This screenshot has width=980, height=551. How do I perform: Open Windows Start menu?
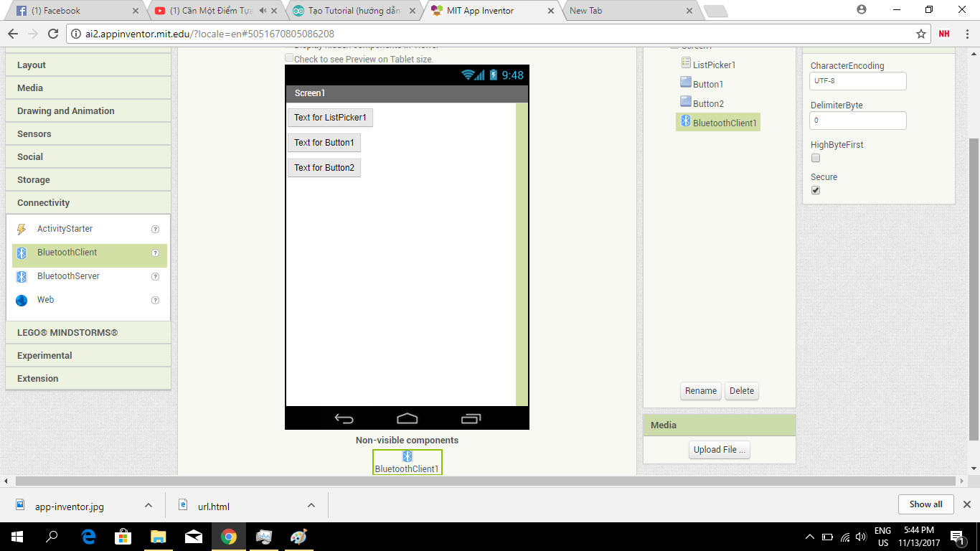[x=17, y=537]
